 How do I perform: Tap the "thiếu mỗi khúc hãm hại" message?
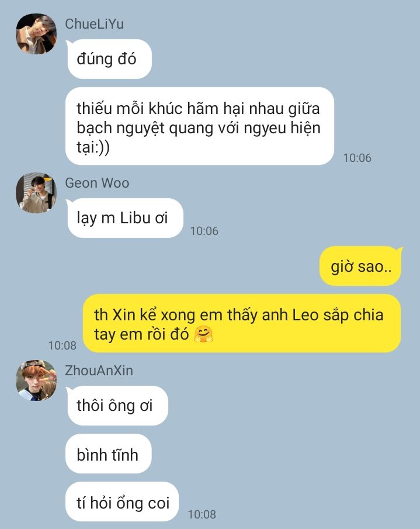click(x=200, y=126)
